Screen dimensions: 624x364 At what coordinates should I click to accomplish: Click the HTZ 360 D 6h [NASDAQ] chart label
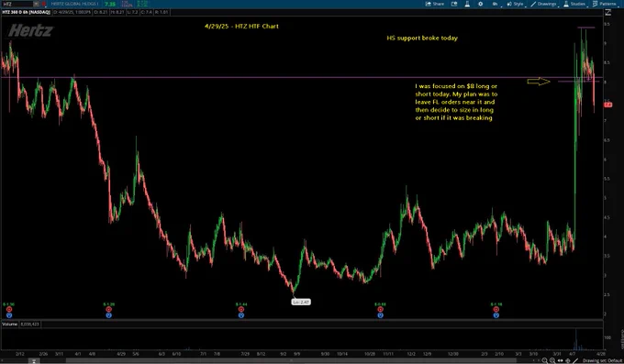[27, 12]
